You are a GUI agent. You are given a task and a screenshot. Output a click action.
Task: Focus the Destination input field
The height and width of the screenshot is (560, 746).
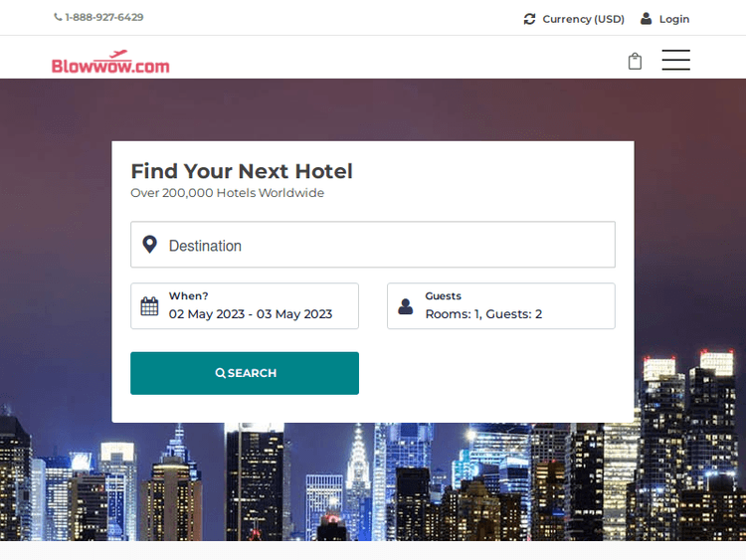click(x=388, y=246)
